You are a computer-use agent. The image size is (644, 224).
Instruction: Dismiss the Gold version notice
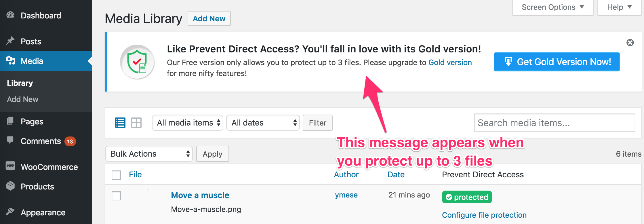(x=630, y=43)
